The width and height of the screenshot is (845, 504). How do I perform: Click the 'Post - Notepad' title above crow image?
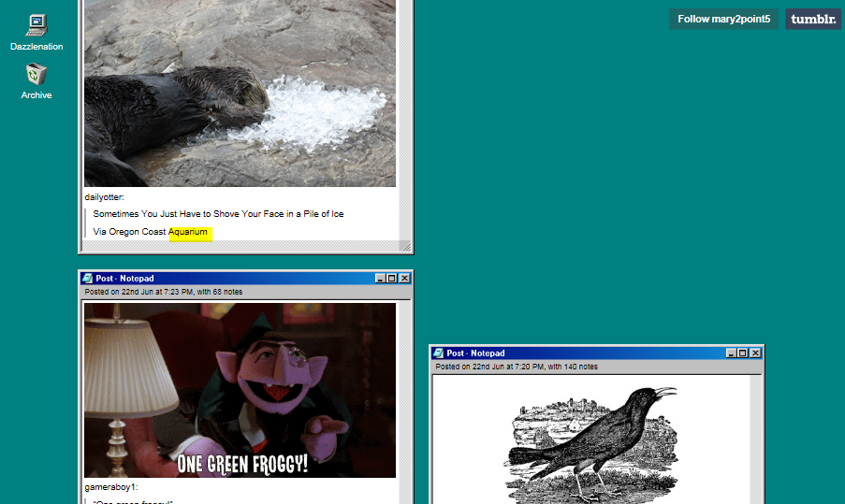pyautogui.click(x=476, y=353)
